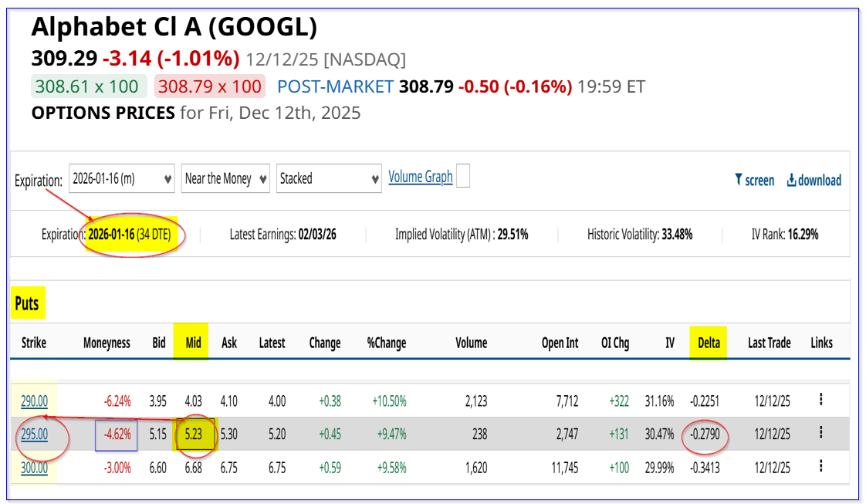Image resolution: width=866 pixels, height=504 pixels.
Task: Open the Stacked view dropdown
Action: coord(329,179)
